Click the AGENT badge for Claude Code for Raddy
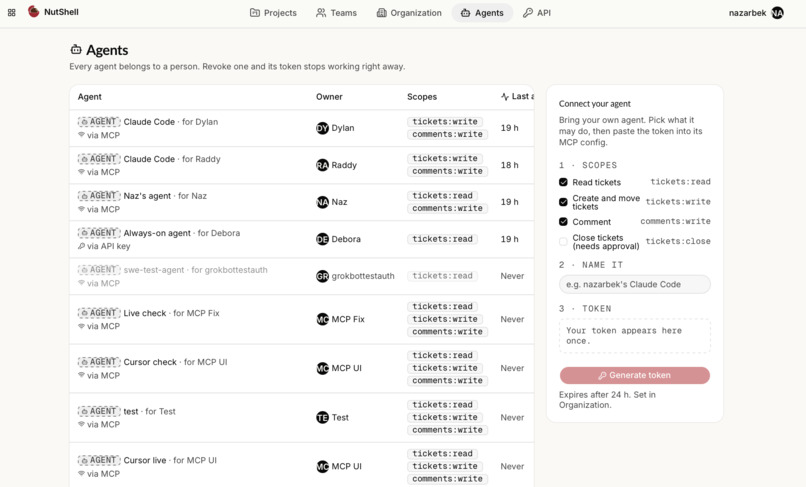 point(99,159)
